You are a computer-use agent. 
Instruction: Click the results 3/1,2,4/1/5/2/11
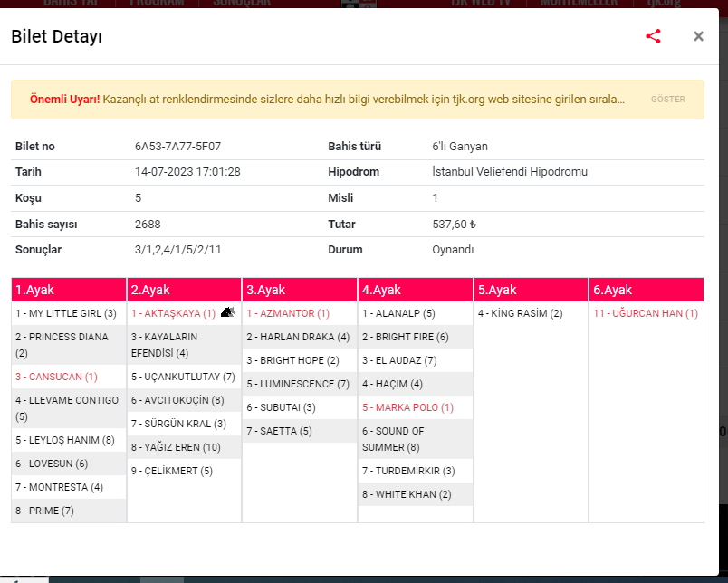tap(177, 250)
